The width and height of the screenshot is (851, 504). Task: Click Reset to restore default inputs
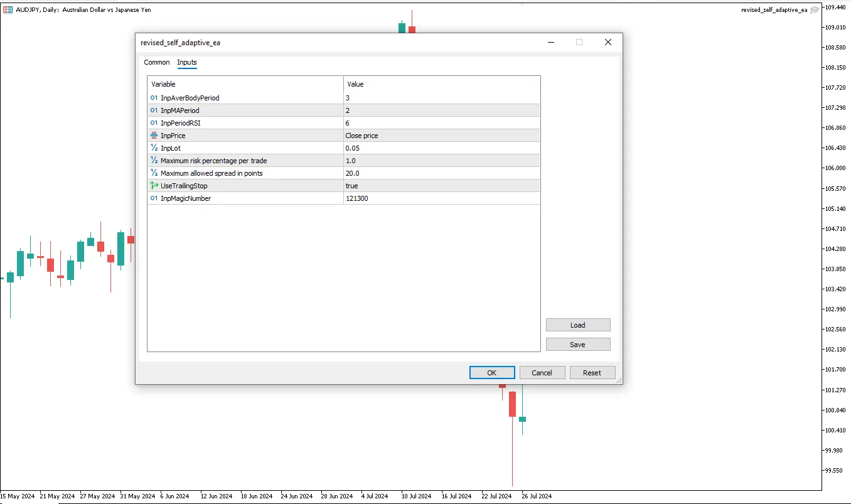click(x=592, y=373)
